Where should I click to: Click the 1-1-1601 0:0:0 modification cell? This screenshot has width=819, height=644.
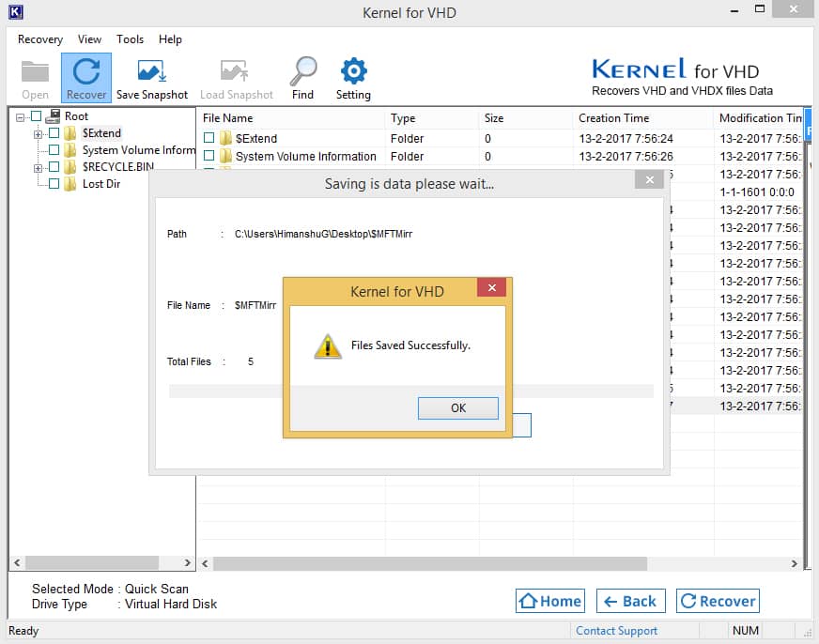pyautogui.click(x=757, y=192)
